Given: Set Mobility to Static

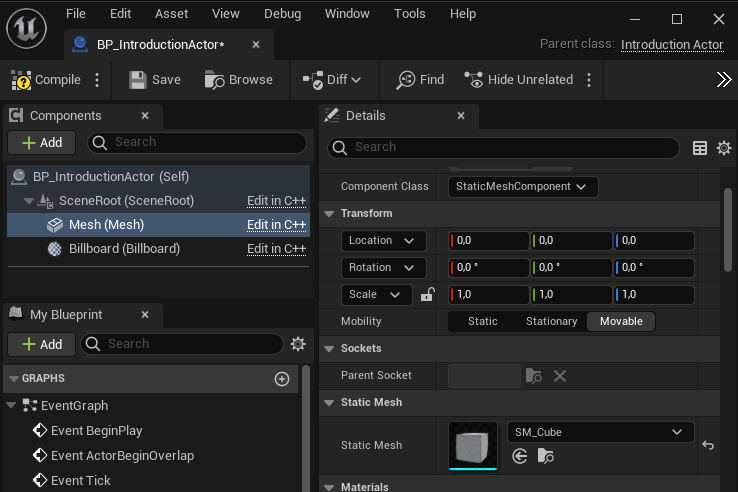Looking at the screenshot, I should coord(482,321).
